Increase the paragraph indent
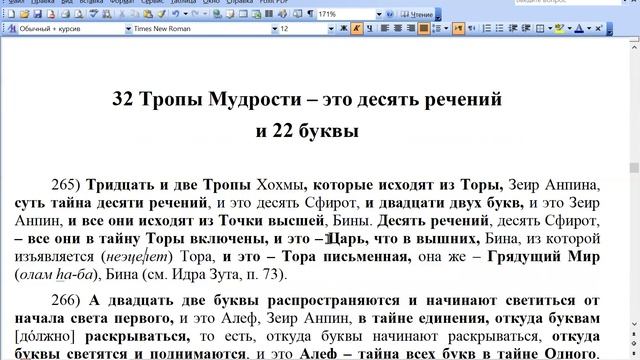640x360 pixels. 526,29
